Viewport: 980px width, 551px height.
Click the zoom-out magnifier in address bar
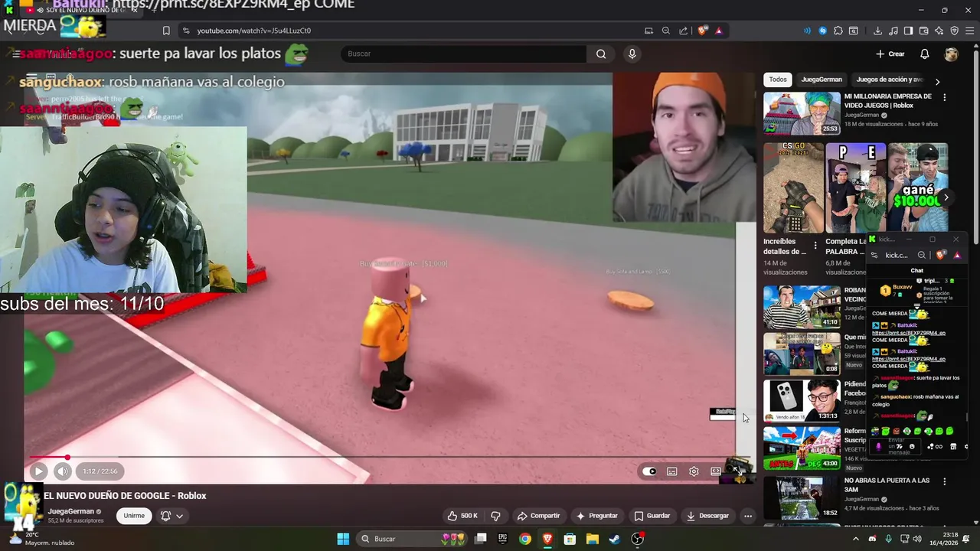point(665,31)
